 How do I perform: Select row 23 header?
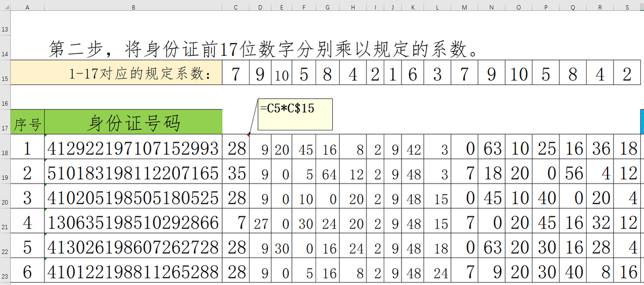5,269
